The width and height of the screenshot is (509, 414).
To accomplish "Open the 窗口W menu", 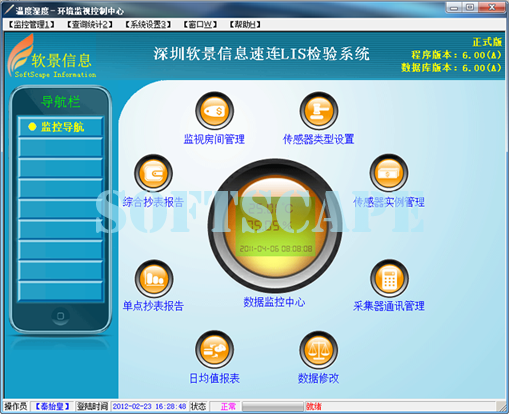I will (x=200, y=24).
